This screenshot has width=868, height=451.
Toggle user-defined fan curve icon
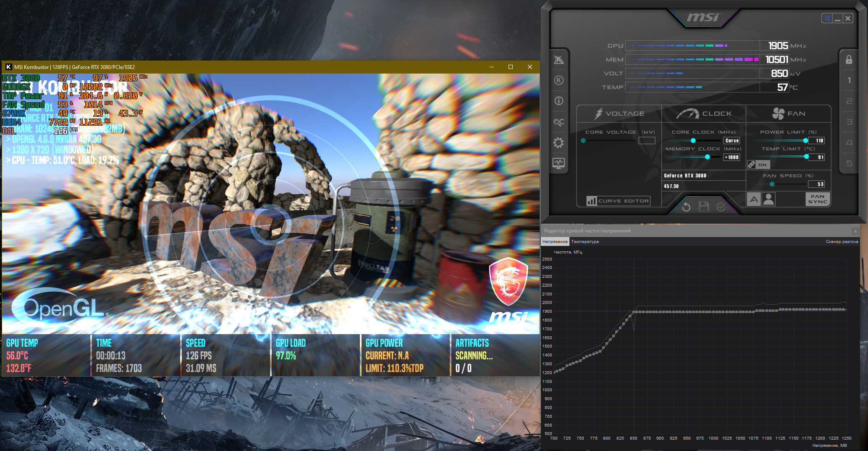(768, 199)
